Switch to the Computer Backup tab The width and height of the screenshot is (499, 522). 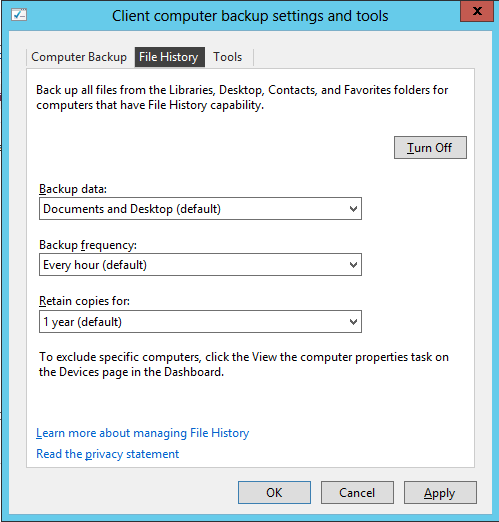click(79, 57)
